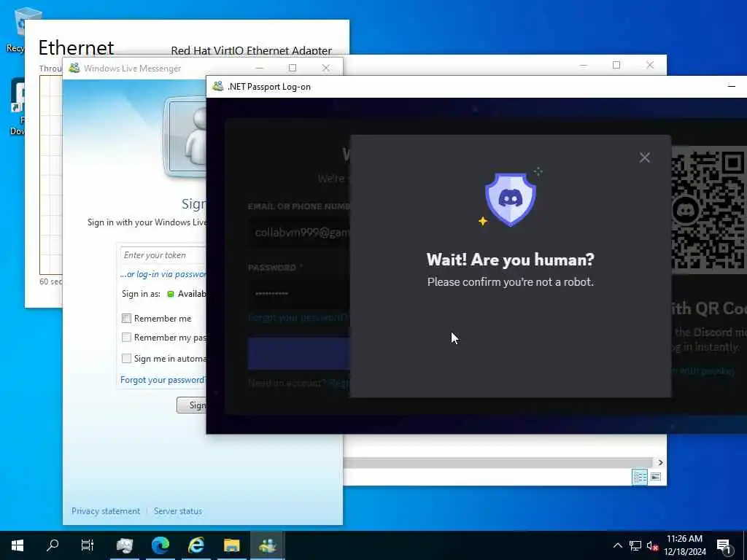This screenshot has height=560, width=747.
Task: Click the Enter your token field in Messenger
Action: tap(163, 255)
